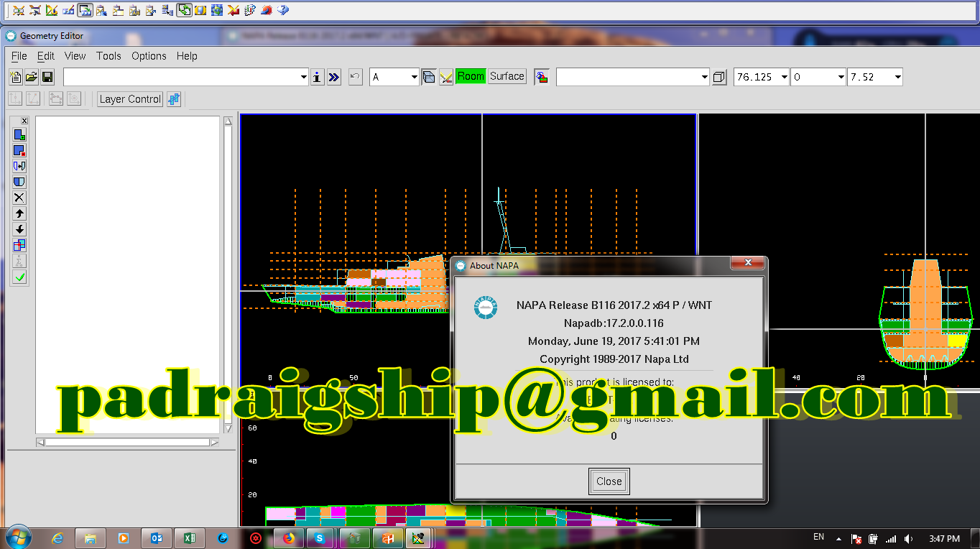This screenshot has width=980, height=549.
Task: Click the list panel scroll down arrow
Action: pos(228,428)
